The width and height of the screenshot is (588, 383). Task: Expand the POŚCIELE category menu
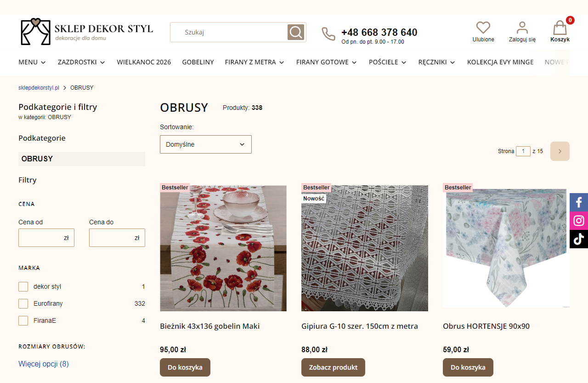(387, 62)
